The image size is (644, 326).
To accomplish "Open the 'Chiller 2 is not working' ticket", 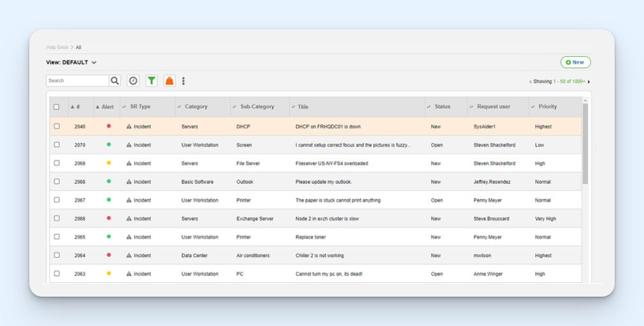I will coord(319,255).
